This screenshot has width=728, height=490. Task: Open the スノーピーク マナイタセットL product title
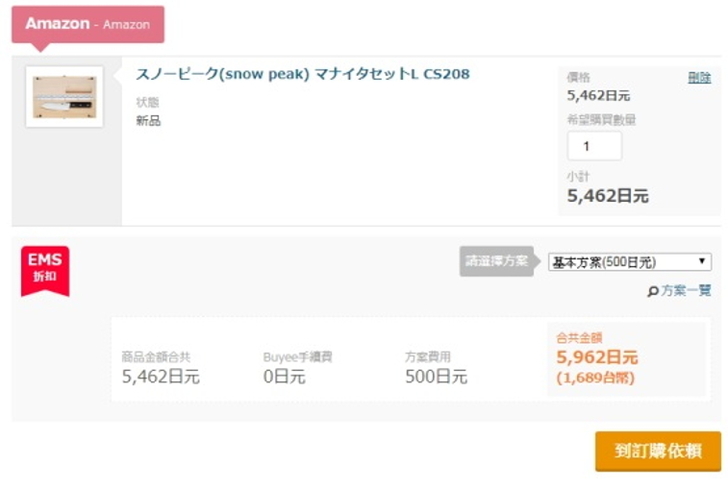click(302, 74)
